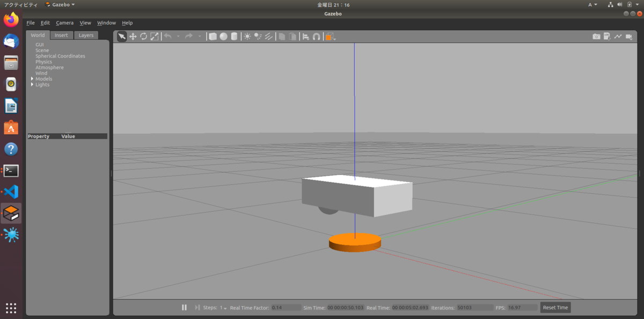Open the Window menu
644x319 pixels.
coord(106,23)
